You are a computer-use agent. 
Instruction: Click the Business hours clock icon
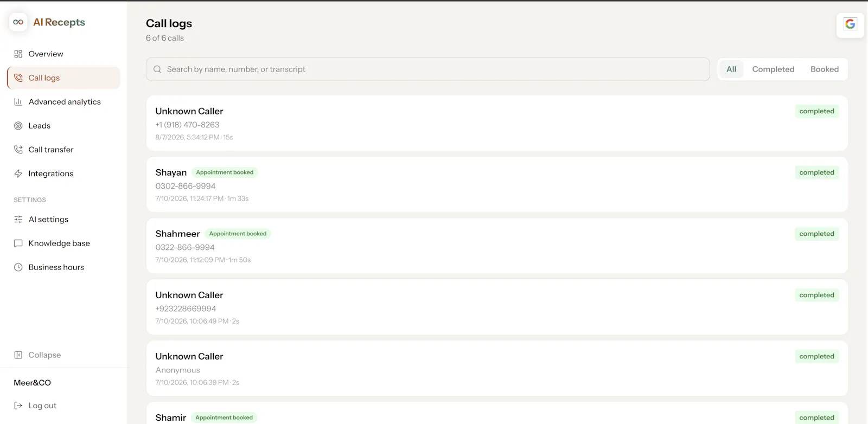click(18, 267)
